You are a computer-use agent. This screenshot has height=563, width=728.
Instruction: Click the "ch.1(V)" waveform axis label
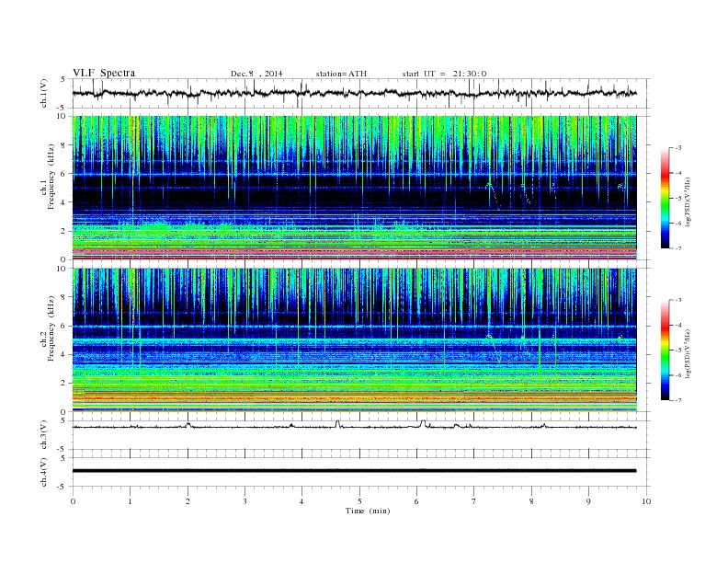coord(44,93)
